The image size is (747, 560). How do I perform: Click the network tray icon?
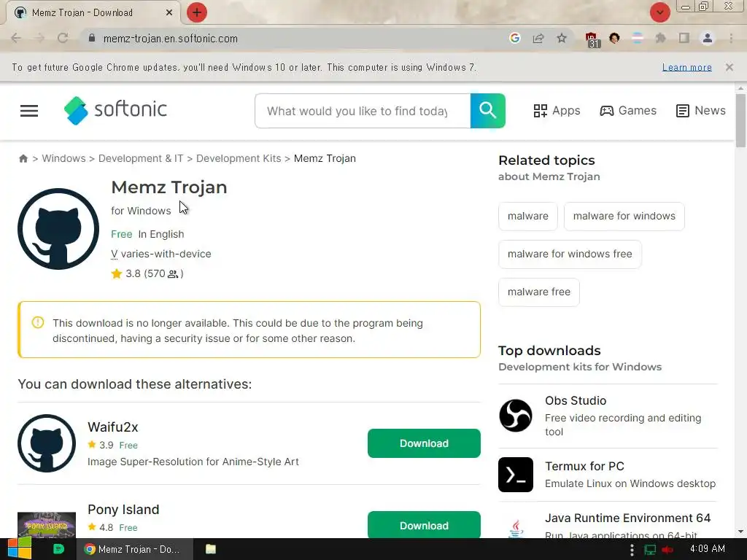pyautogui.click(x=650, y=550)
